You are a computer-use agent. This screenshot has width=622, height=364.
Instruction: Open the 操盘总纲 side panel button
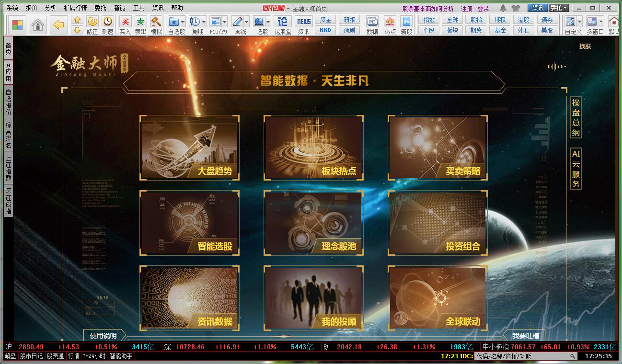tap(576, 118)
